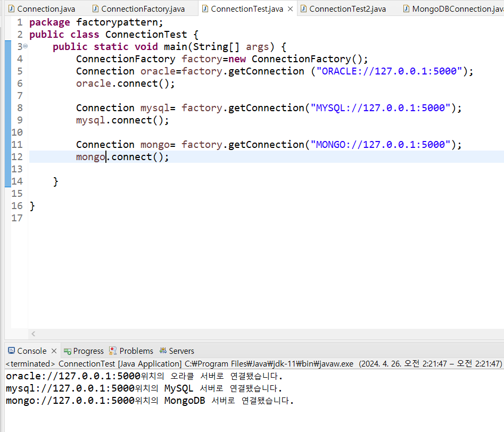Click the Problems view icon
The image size is (504, 432).
click(112, 351)
